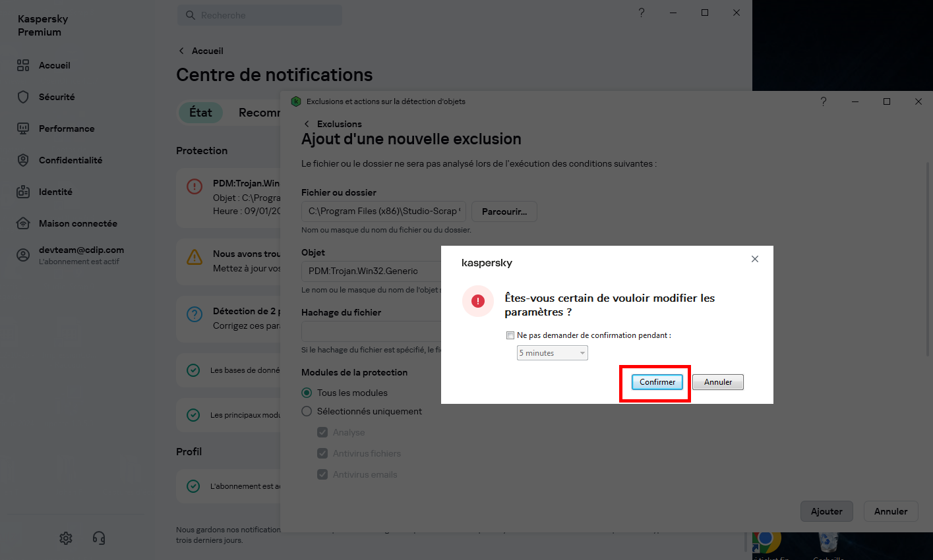Viewport: 933px width, 560px height.
Task: Switch to the Recommandations tab
Action: click(259, 113)
